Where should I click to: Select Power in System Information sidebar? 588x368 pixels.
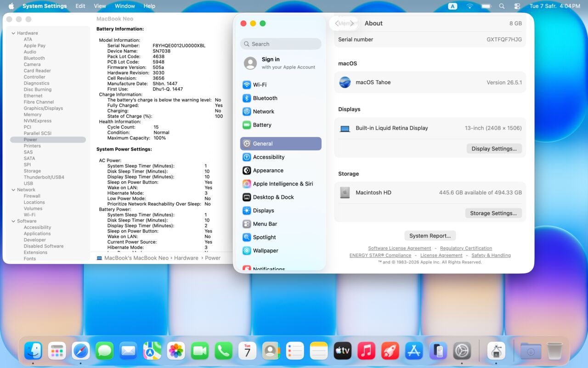click(x=48, y=140)
